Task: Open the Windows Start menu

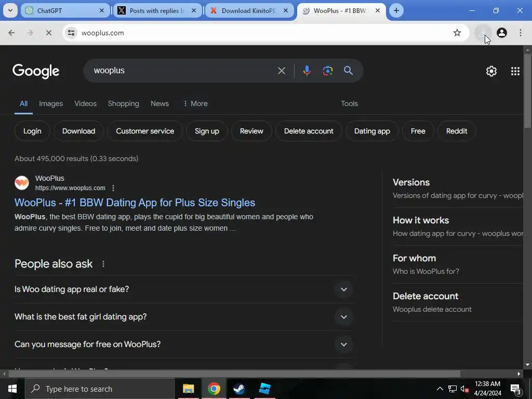Action: pyautogui.click(x=12, y=389)
